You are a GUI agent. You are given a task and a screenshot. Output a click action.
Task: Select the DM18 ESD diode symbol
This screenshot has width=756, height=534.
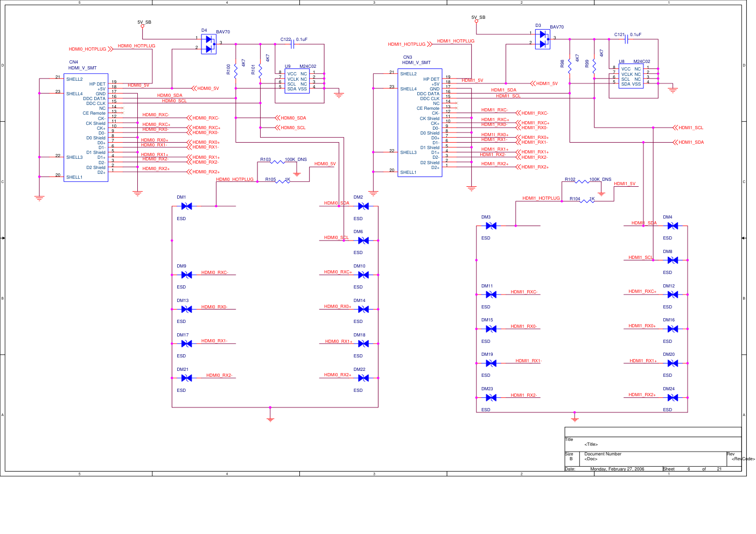click(x=363, y=344)
